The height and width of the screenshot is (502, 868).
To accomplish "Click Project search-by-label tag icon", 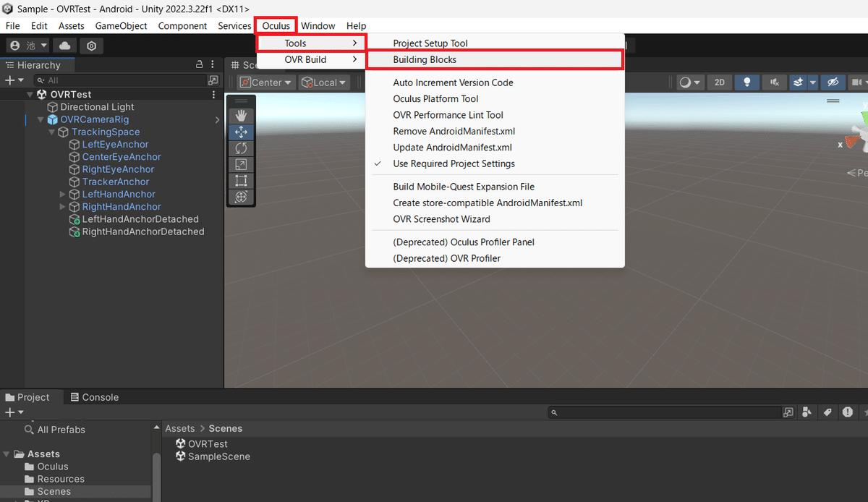I will pyautogui.click(x=827, y=412).
